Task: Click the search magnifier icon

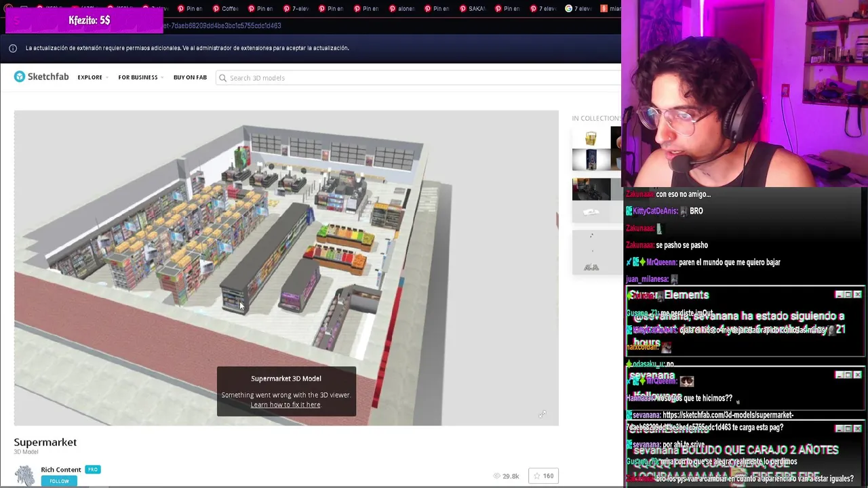Action: click(222, 78)
